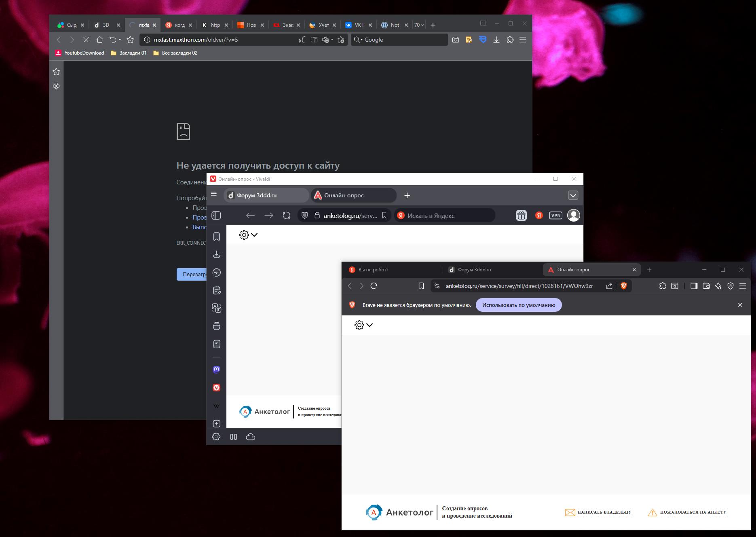Take a screenshot with Maxthon camera icon
756x537 pixels.
pyautogui.click(x=456, y=40)
